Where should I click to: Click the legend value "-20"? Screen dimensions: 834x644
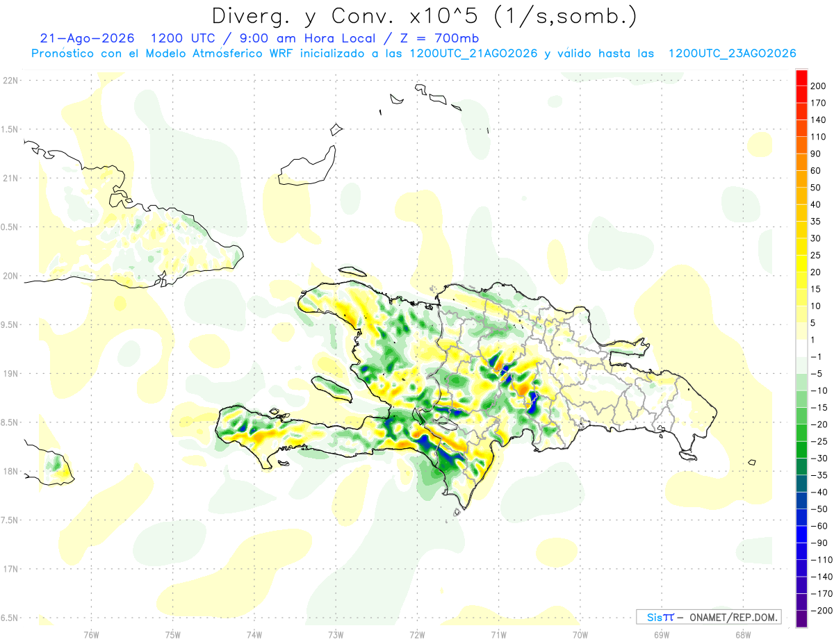point(818,424)
